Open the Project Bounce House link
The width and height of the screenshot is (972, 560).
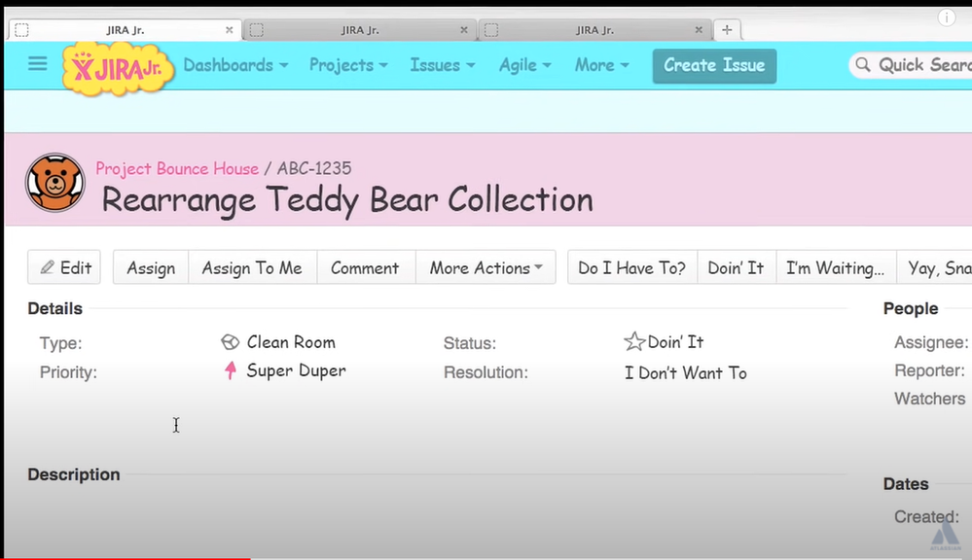click(177, 168)
